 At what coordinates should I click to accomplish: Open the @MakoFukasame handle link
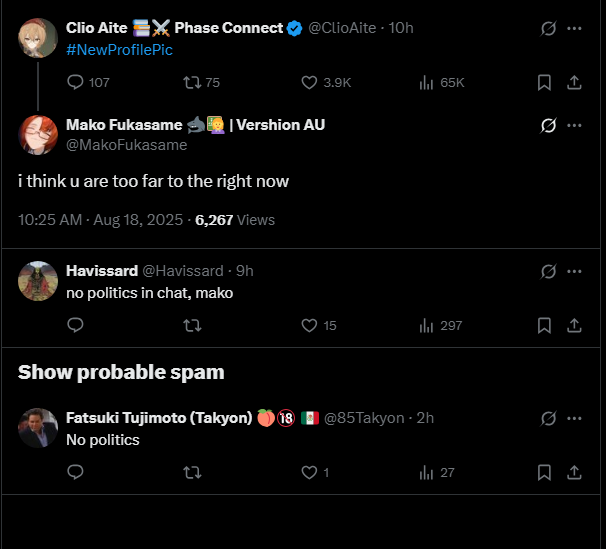pos(126,145)
